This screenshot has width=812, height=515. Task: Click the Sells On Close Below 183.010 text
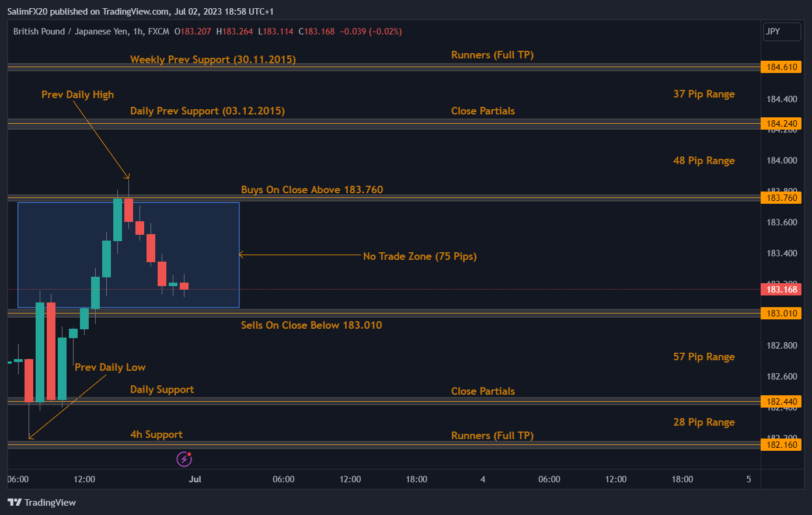[311, 325]
